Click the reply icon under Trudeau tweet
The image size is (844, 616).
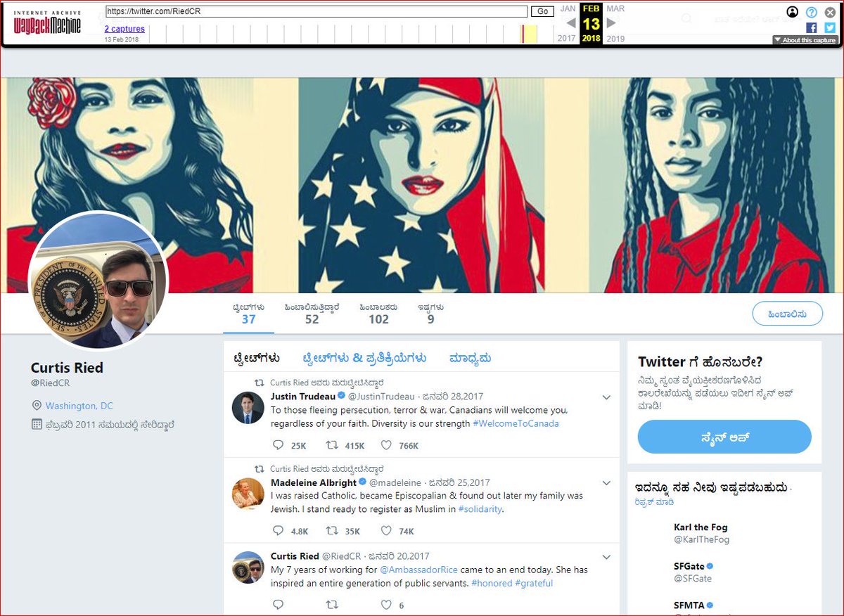click(278, 445)
